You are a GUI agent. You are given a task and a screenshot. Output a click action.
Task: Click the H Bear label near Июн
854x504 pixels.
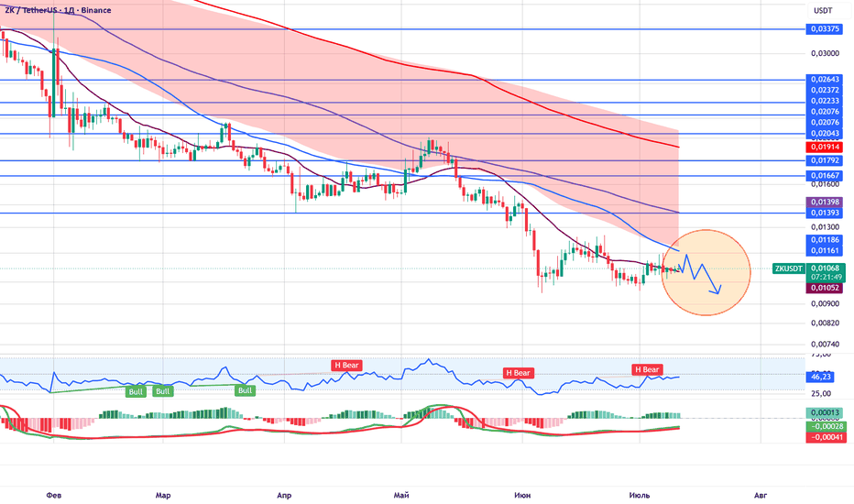pyautogui.click(x=518, y=373)
